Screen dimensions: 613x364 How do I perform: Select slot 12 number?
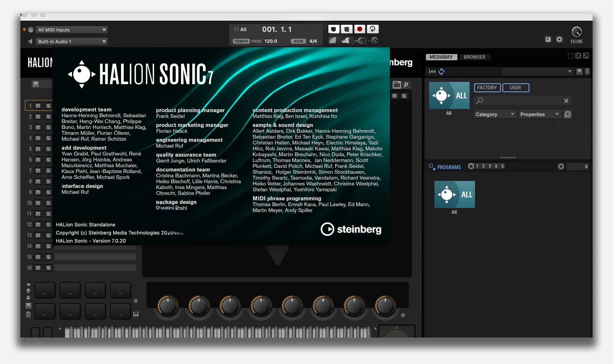tap(29, 224)
